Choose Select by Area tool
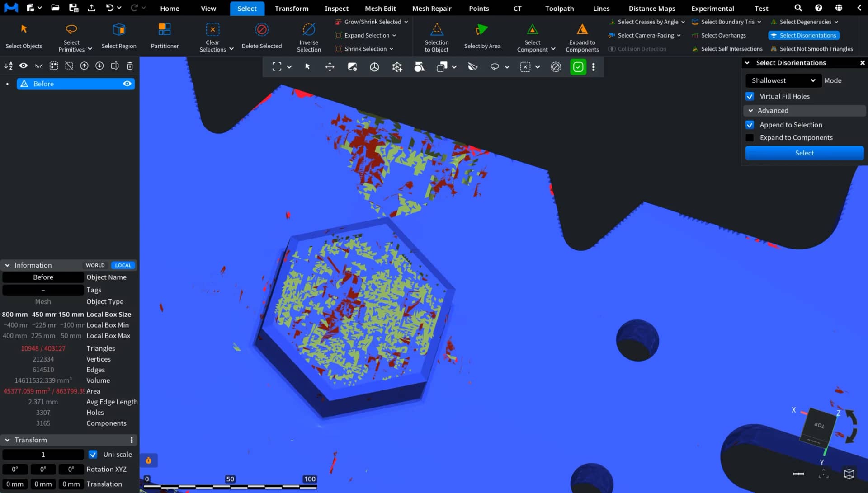The height and width of the screenshot is (493, 868). tap(482, 36)
